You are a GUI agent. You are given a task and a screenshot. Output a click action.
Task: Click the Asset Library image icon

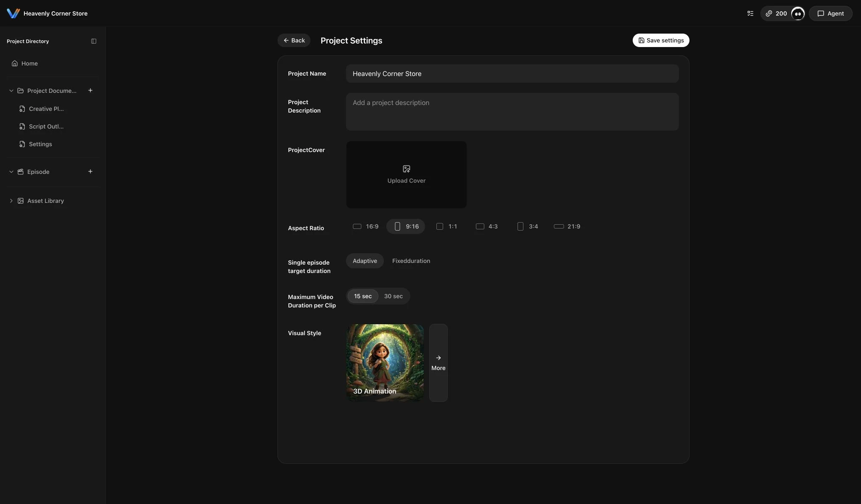click(x=21, y=201)
